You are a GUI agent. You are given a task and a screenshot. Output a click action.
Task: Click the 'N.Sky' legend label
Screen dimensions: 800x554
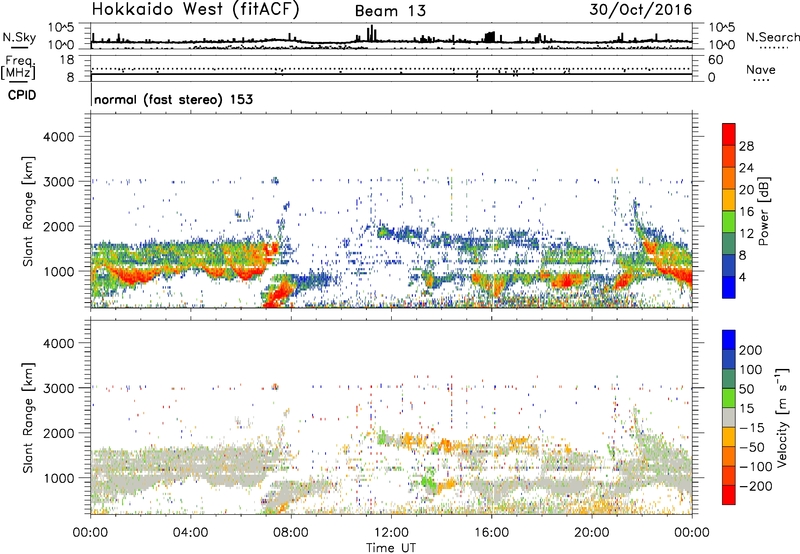point(19,37)
